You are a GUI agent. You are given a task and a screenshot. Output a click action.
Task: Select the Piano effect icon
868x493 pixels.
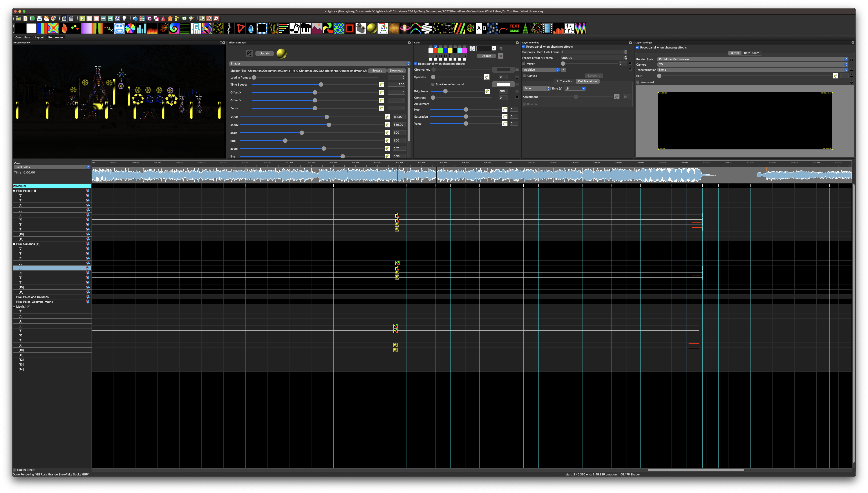[306, 29]
